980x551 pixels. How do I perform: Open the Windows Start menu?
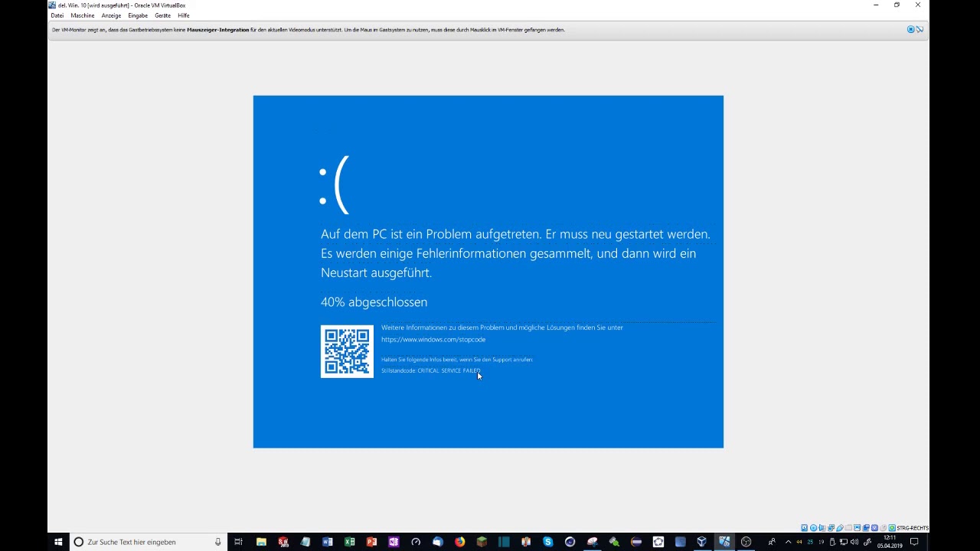(58, 542)
